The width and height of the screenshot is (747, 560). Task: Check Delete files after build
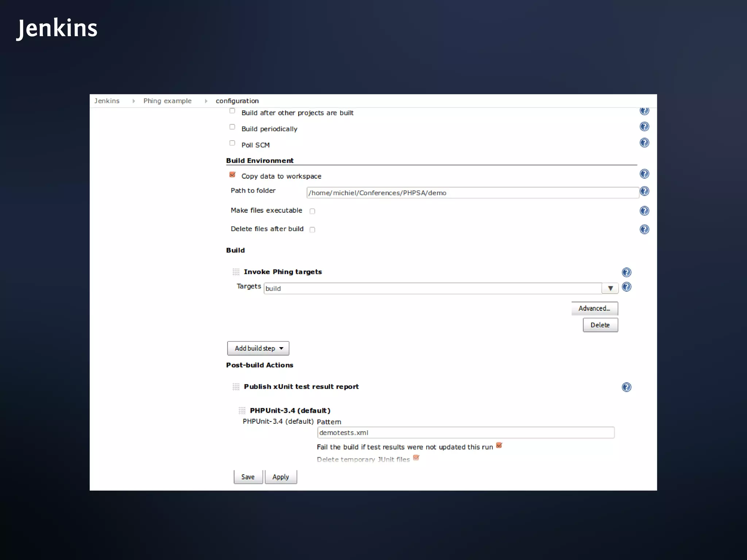[312, 230]
